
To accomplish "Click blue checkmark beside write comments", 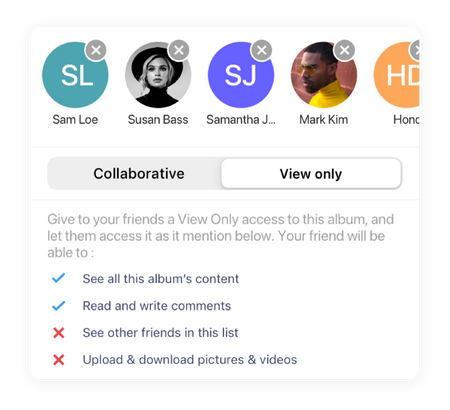I will 59,305.
